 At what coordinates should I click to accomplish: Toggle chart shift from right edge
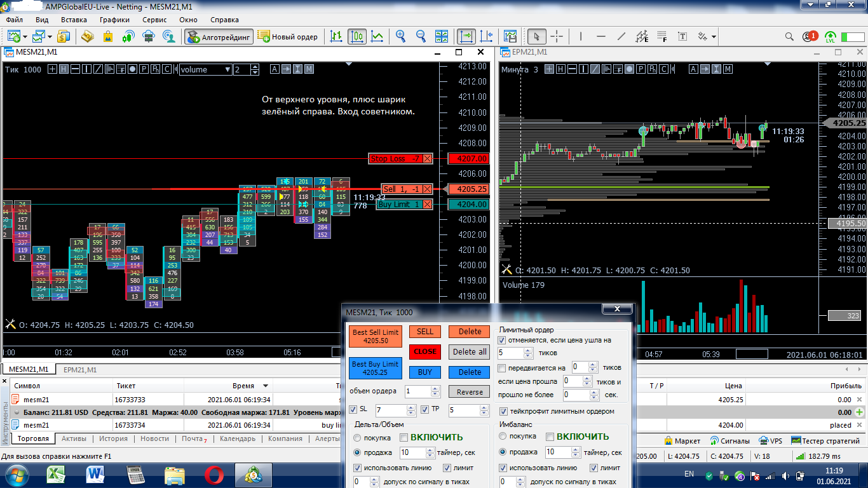point(487,36)
